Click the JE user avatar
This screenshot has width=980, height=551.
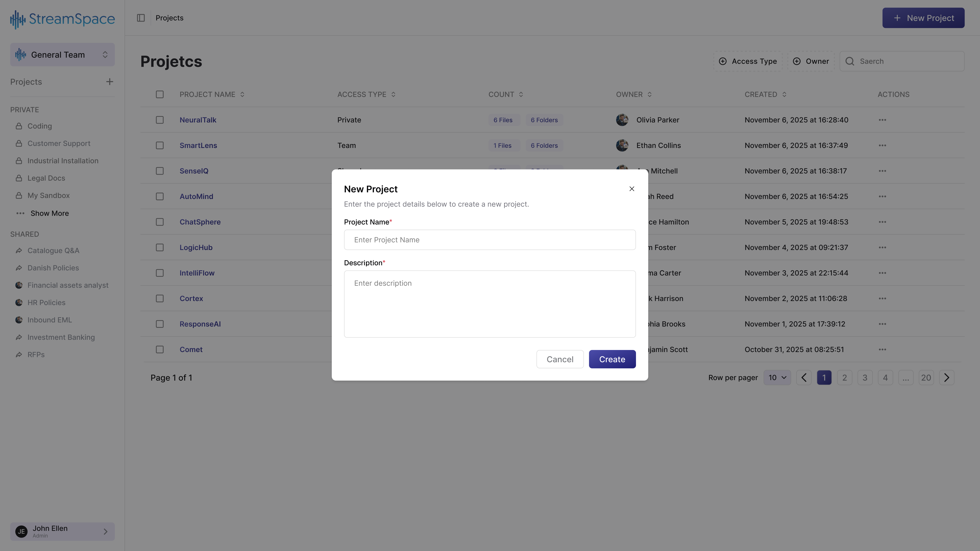coord(21,531)
